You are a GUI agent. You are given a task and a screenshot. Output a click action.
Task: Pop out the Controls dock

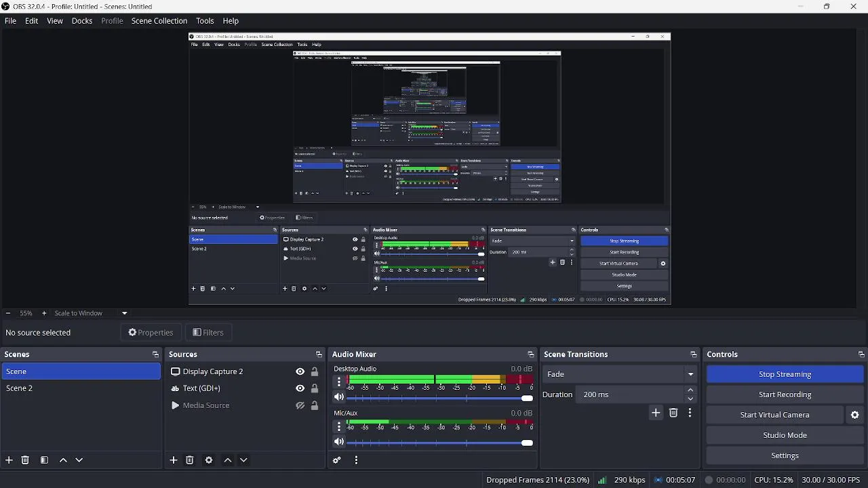pyautogui.click(x=861, y=354)
